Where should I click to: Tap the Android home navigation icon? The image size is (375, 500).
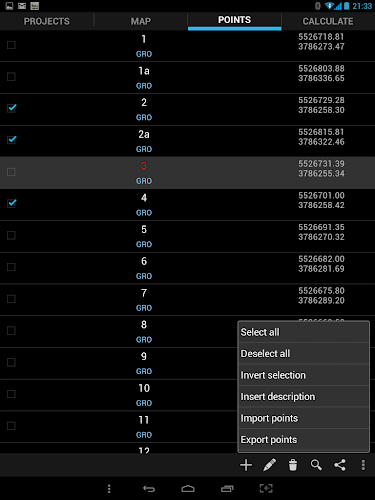tap(188, 489)
